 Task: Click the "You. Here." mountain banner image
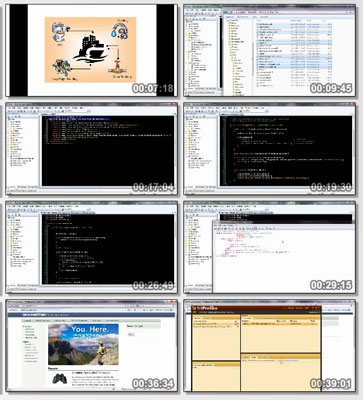[x=83, y=344]
